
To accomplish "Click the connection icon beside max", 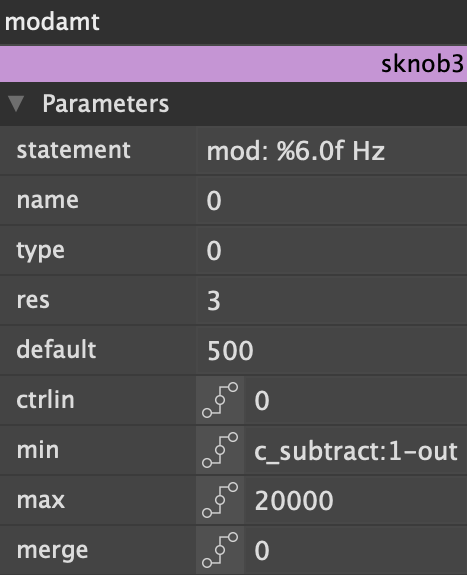I will click(x=220, y=500).
